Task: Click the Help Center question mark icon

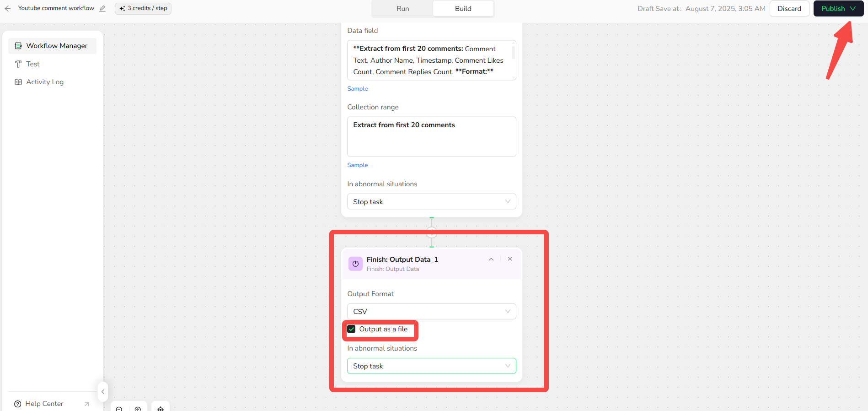Action: [x=18, y=404]
